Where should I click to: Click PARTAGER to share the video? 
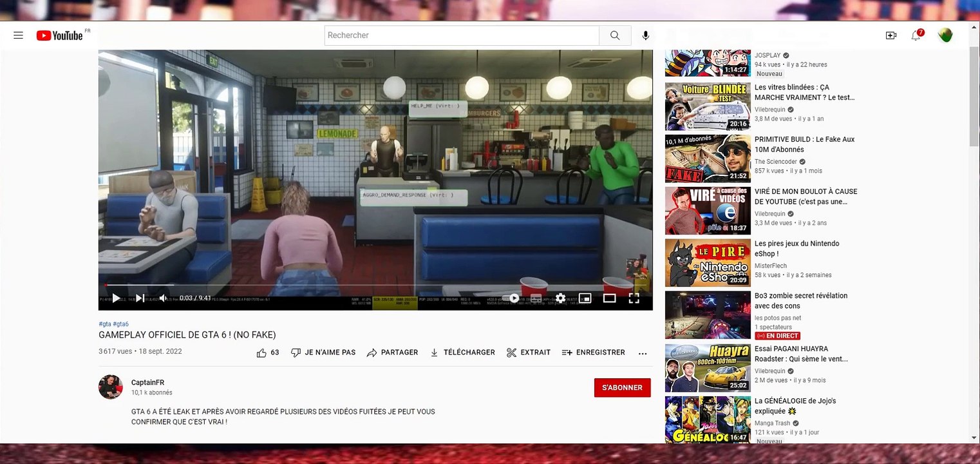click(392, 353)
